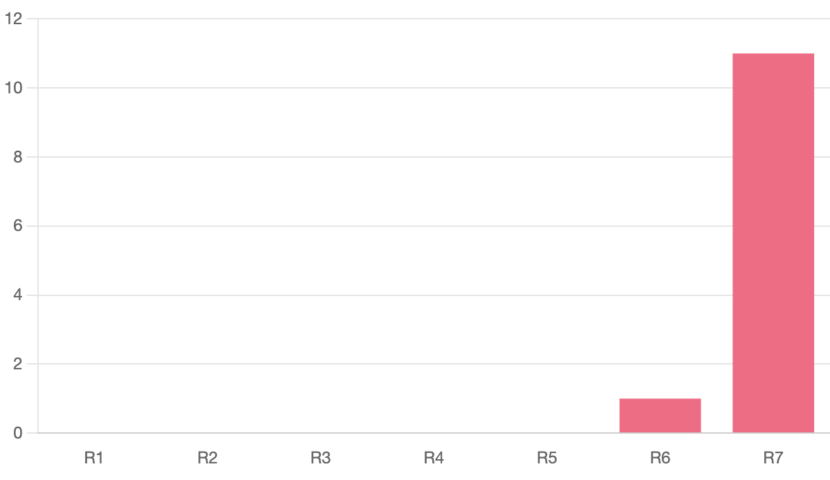Click the R3 category label

tap(320, 458)
